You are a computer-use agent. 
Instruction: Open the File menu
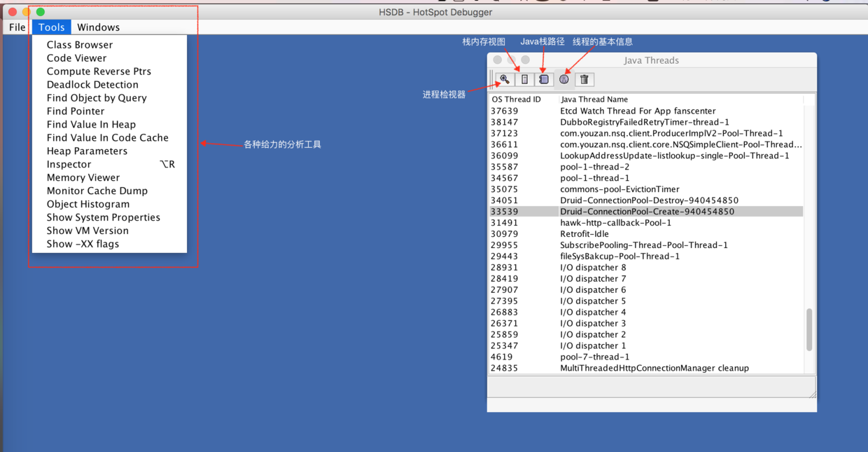click(x=17, y=27)
